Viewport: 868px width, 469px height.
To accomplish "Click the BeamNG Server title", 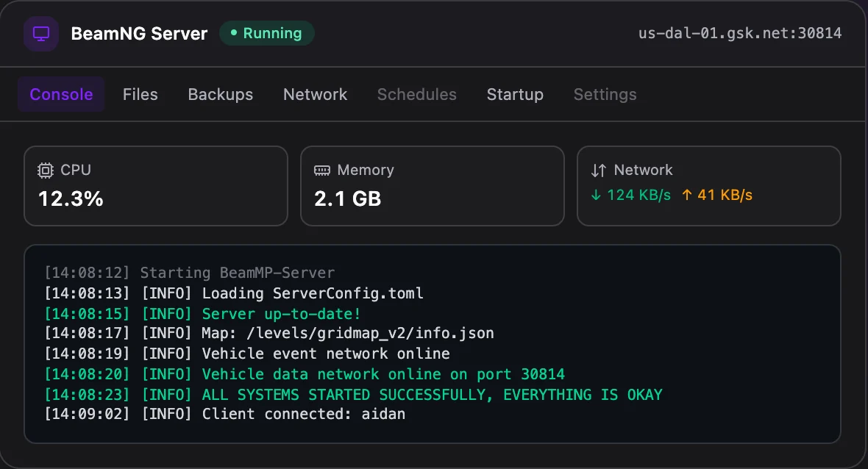I will point(139,34).
